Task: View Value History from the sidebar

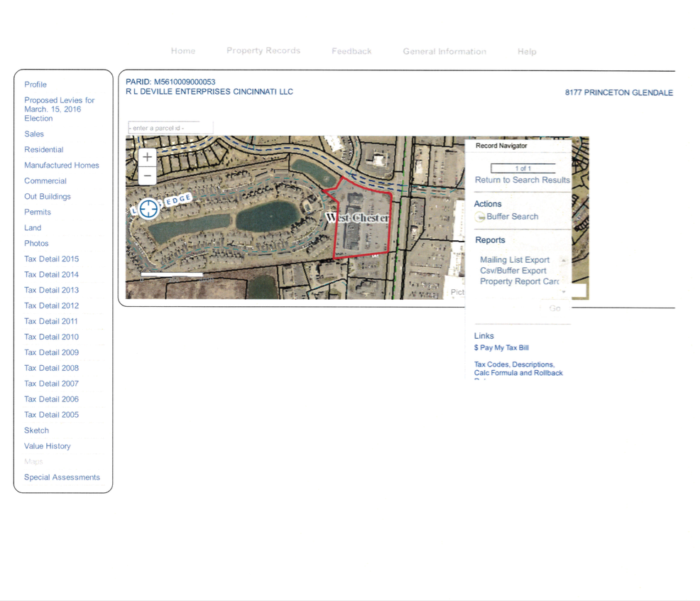Action: click(48, 446)
